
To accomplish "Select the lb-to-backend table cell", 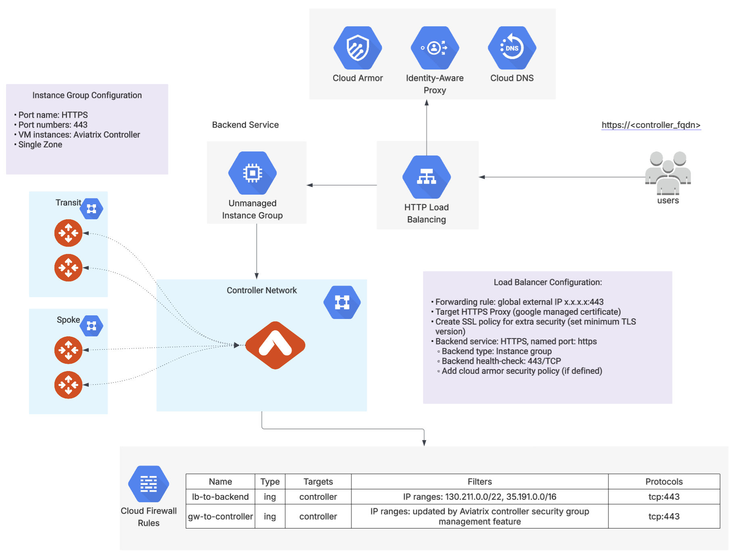I will click(220, 497).
